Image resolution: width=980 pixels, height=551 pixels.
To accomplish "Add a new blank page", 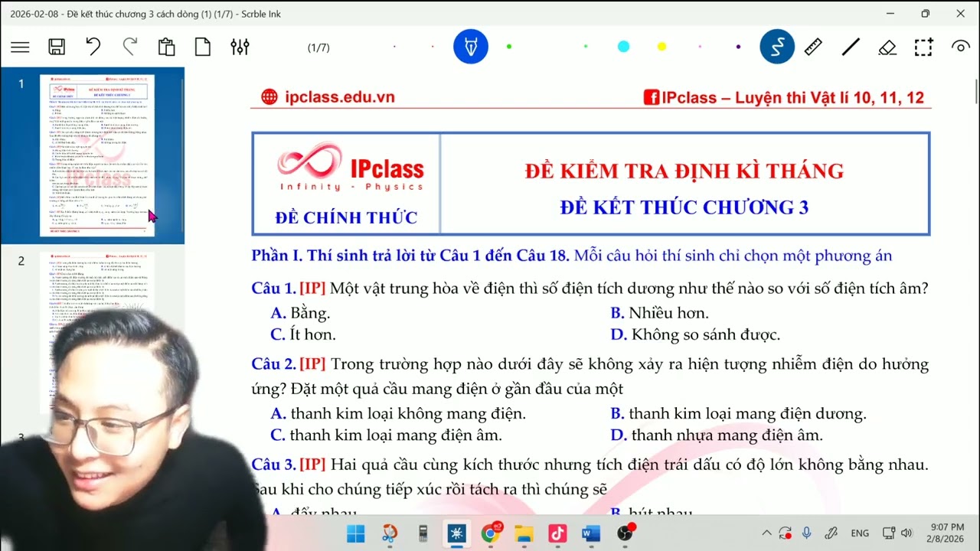I will [203, 47].
